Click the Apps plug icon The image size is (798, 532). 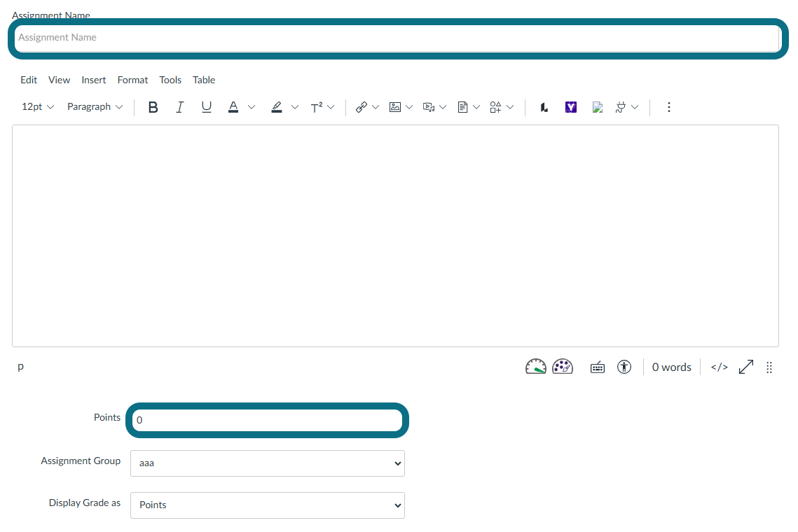620,107
